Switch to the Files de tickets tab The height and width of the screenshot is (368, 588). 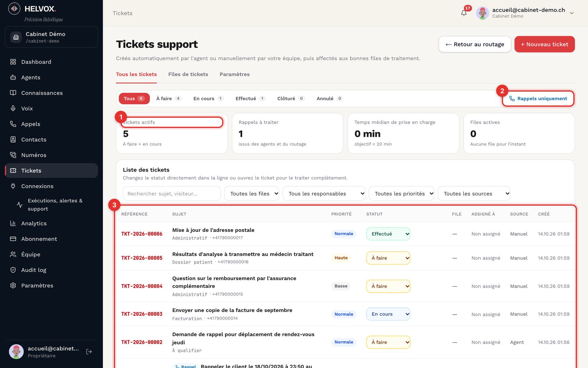pyautogui.click(x=188, y=74)
